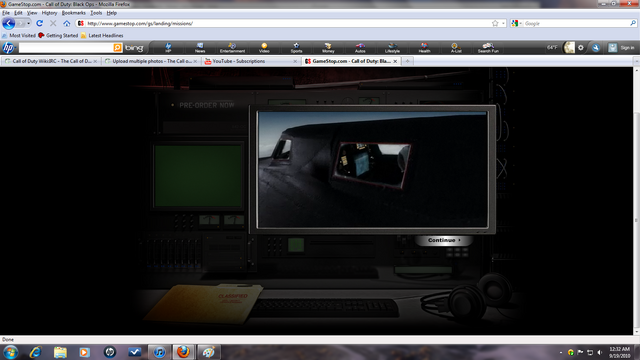Bookmark this page with the star icon
This screenshot has height=360, width=640.
point(495,23)
